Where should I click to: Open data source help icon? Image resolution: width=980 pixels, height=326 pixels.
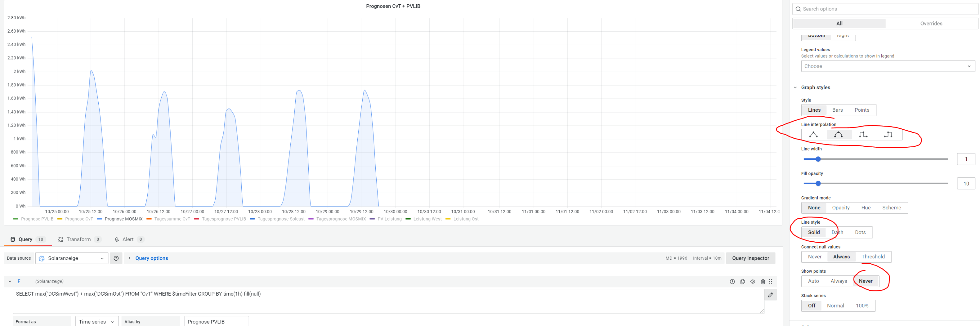116,258
